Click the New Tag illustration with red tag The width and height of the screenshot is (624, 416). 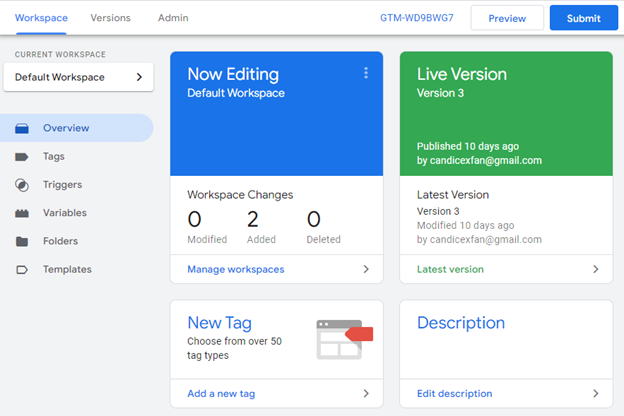[345, 339]
